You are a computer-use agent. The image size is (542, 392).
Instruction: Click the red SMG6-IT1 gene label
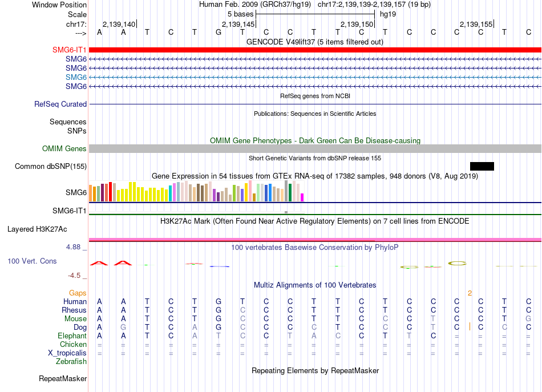click(x=69, y=50)
